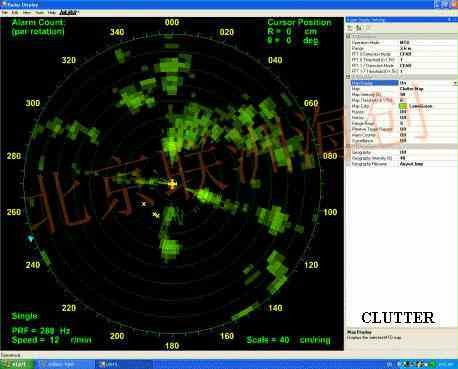Viewport: 458px width, 369px height.
Task: Click the cyan target marker near bearing 250
Action: [31, 239]
